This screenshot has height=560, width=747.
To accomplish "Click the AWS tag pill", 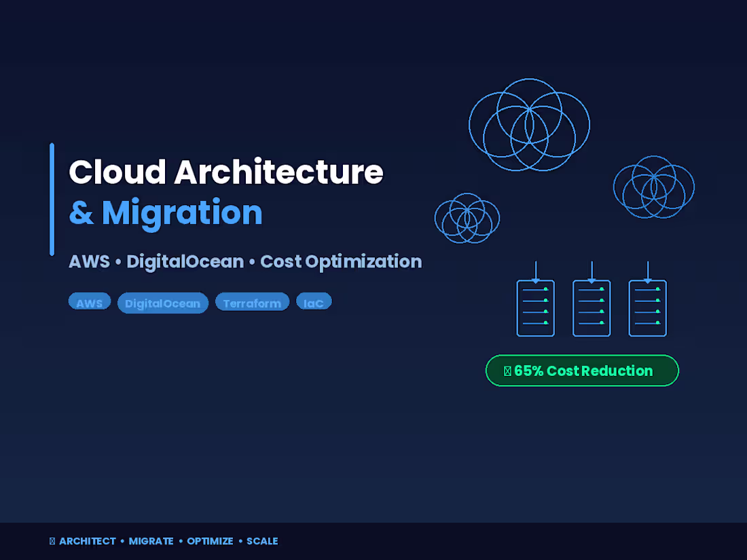I will tap(90, 302).
